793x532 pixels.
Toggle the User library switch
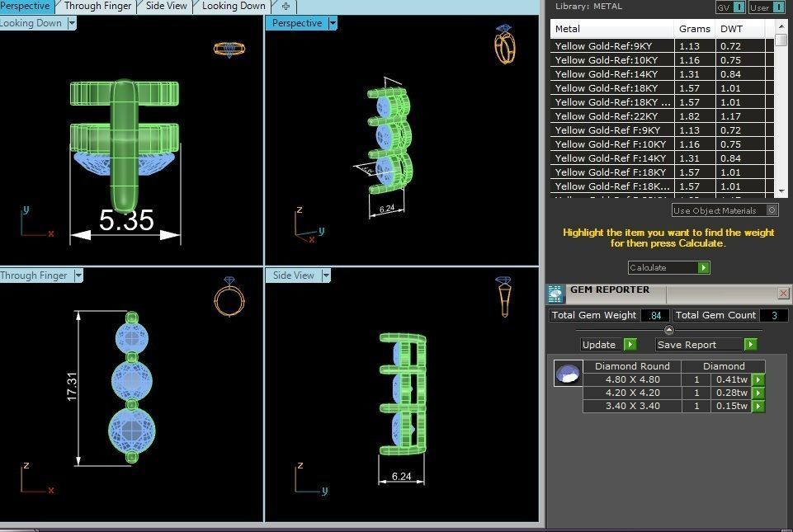pyautogui.click(x=767, y=7)
